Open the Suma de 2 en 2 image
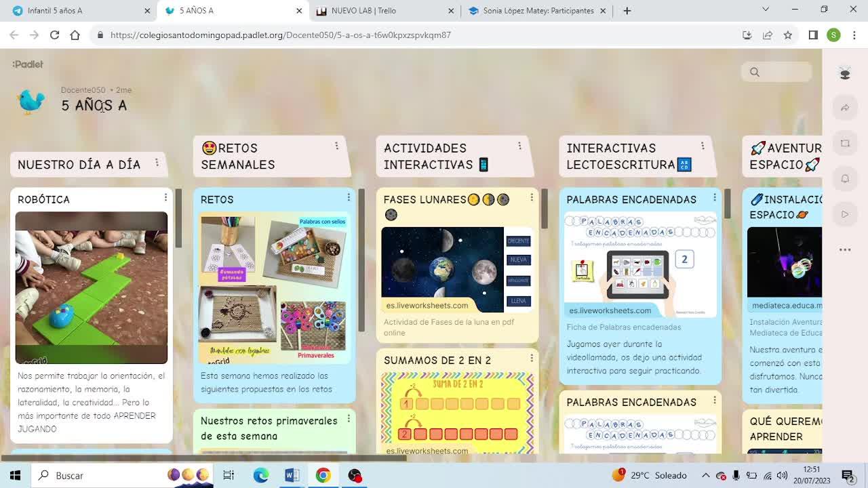 (457, 412)
